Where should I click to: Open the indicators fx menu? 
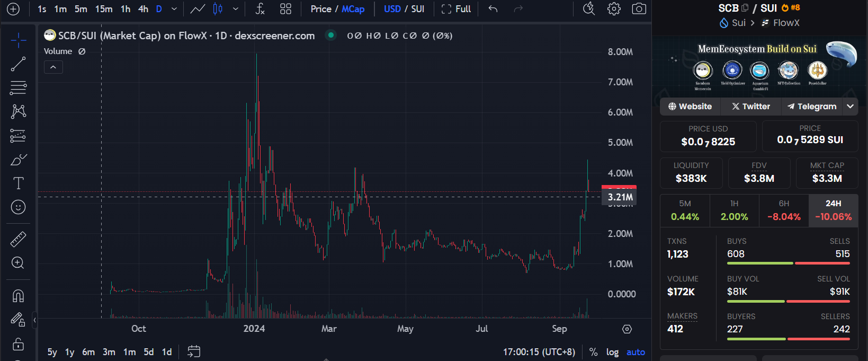pyautogui.click(x=260, y=9)
